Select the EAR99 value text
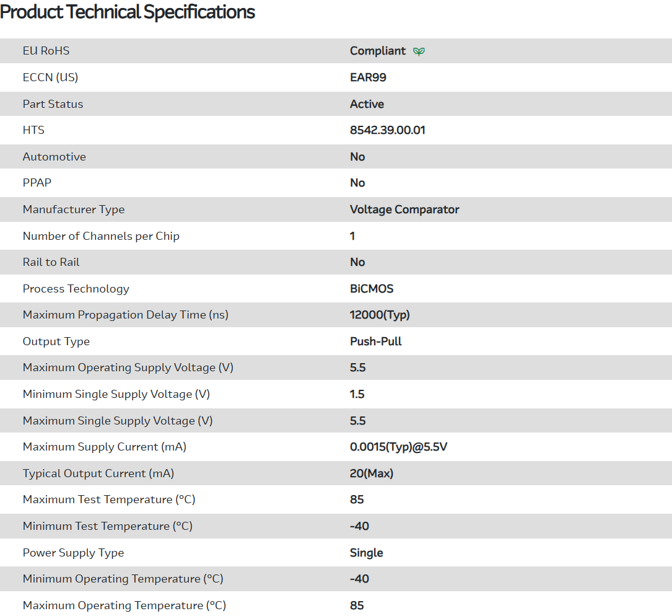Image resolution: width=672 pixels, height=616 pixels. point(368,77)
